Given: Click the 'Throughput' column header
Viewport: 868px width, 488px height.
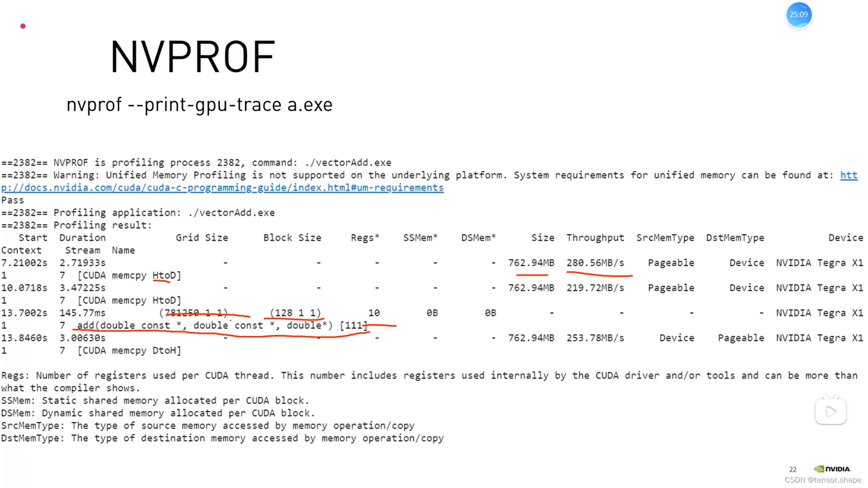Looking at the screenshot, I should click(595, 238).
